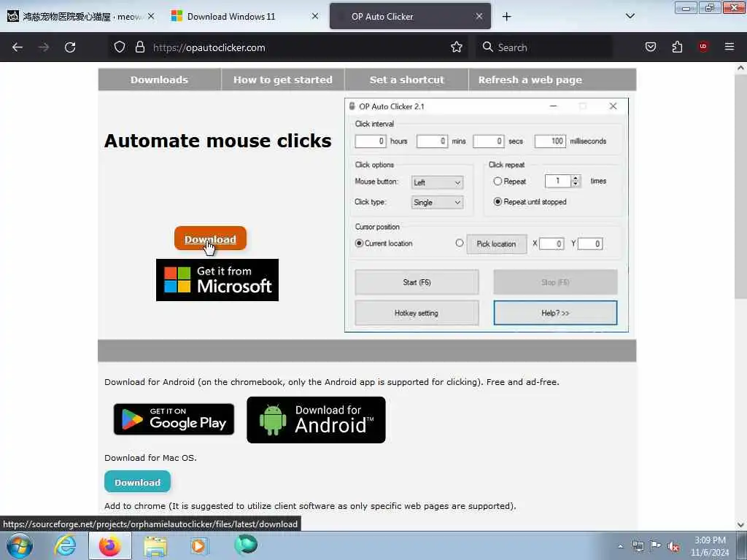This screenshot has width=747, height=560.
Task: Click the network tray icon
Action: 638,546
